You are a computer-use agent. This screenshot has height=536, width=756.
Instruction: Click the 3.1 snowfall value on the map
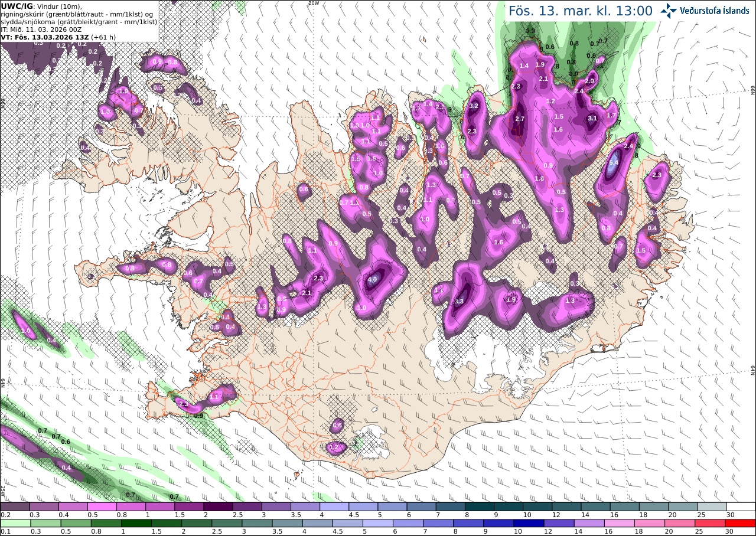[x=593, y=118]
